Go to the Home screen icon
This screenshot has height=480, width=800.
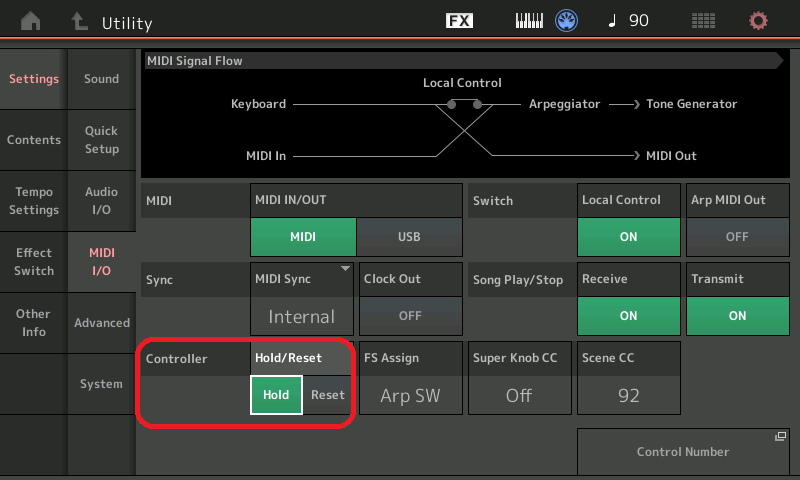[x=32, y=21]
